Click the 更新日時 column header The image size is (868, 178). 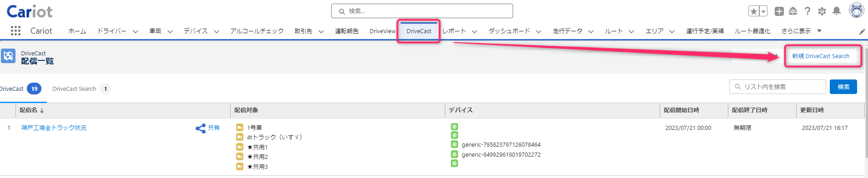pos(812,110)
